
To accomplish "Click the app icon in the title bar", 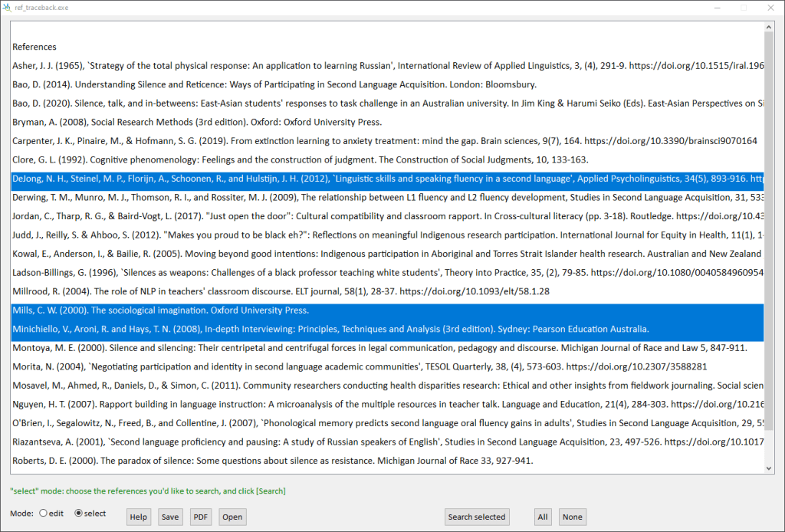I will pos(7,7).
